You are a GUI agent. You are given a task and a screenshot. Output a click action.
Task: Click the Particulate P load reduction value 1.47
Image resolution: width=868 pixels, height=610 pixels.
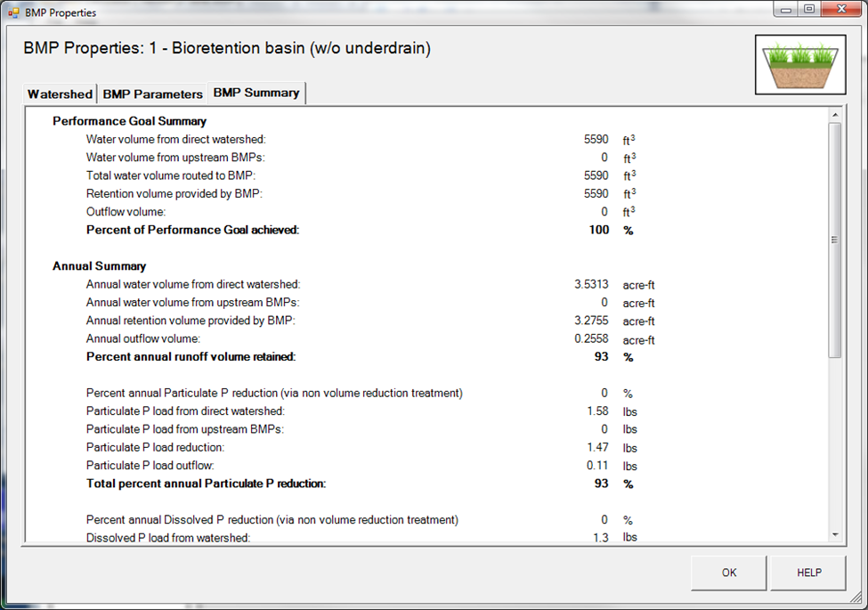point(597,447)
